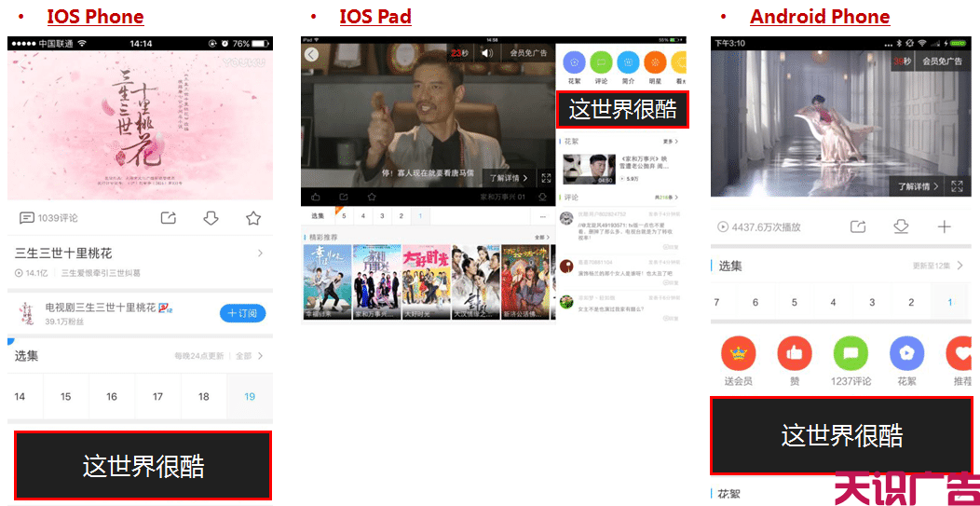Image resolution: width=980 pixels, height=506 pixels.
Task: Select episode 7 on Android 选集
Action: click(716, 302)
